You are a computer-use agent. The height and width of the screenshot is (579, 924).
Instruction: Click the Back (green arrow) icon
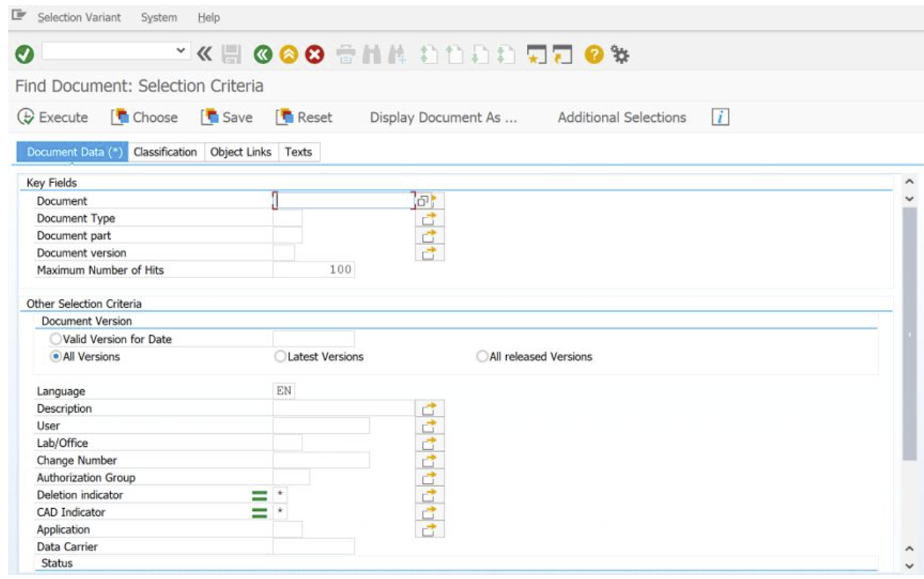[x=263, y=53]
